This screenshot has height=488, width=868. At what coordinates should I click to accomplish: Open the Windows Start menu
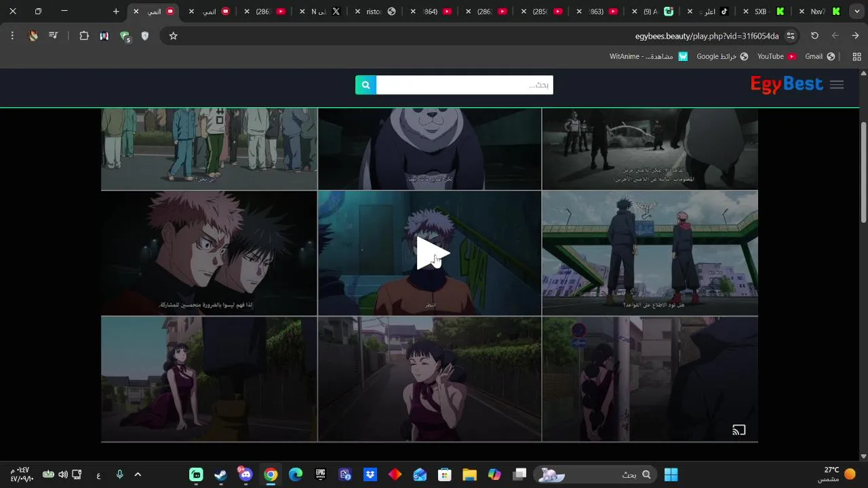point(671,474)
